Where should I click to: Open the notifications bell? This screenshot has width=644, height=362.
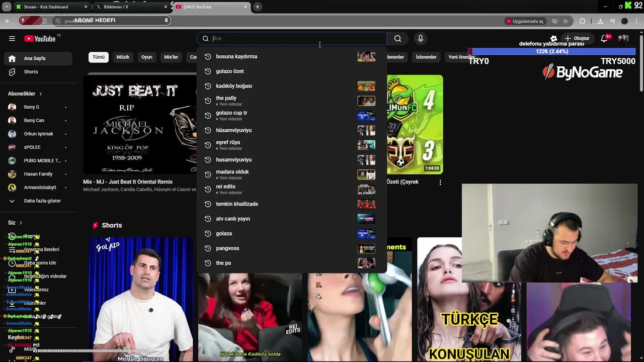coord(604,39)
